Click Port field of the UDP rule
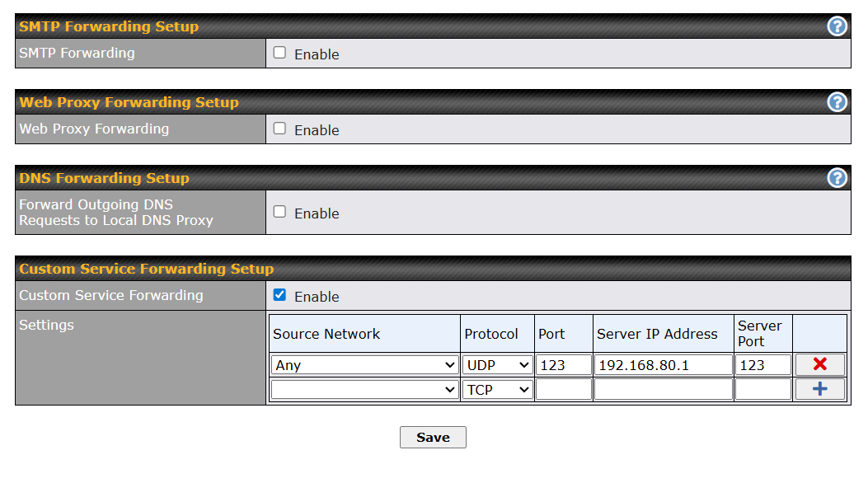 click(564, 365)
